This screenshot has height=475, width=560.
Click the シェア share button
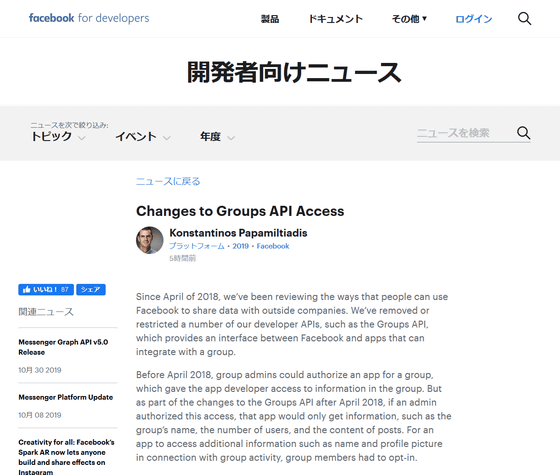pos(91,289)
